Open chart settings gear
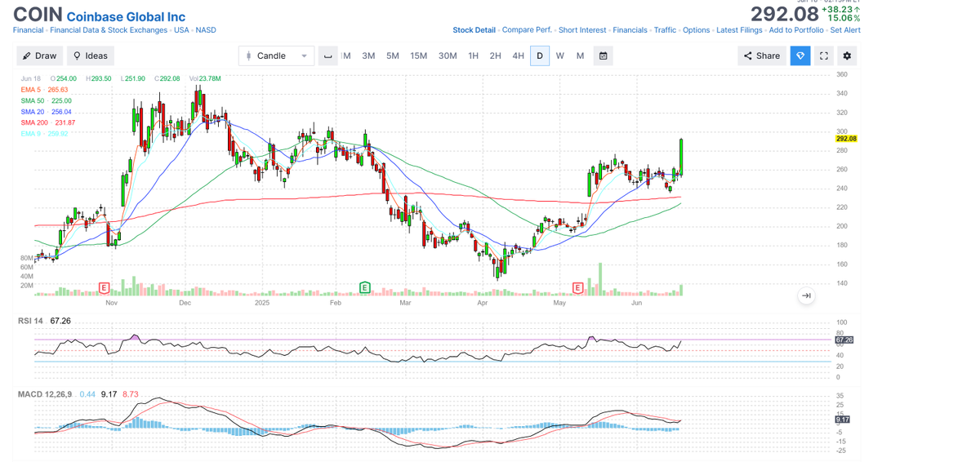980x462 pixels. click(847, 56)
